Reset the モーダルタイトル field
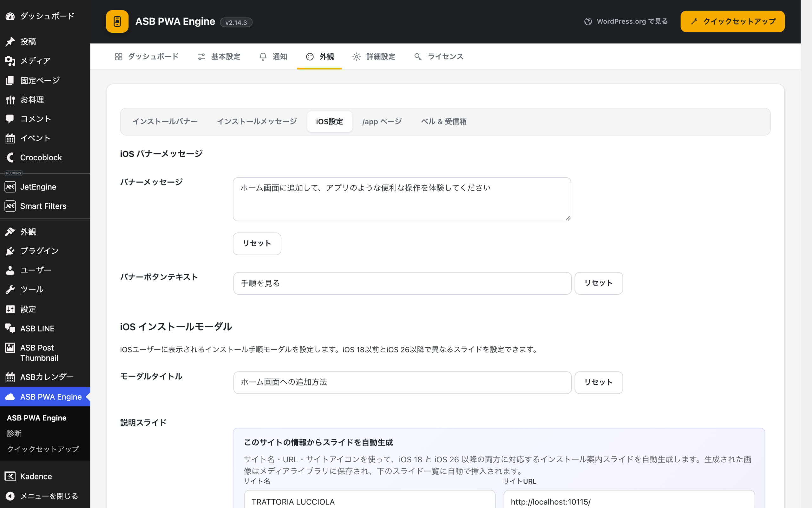812x508 pixels. tap(599, 382)
